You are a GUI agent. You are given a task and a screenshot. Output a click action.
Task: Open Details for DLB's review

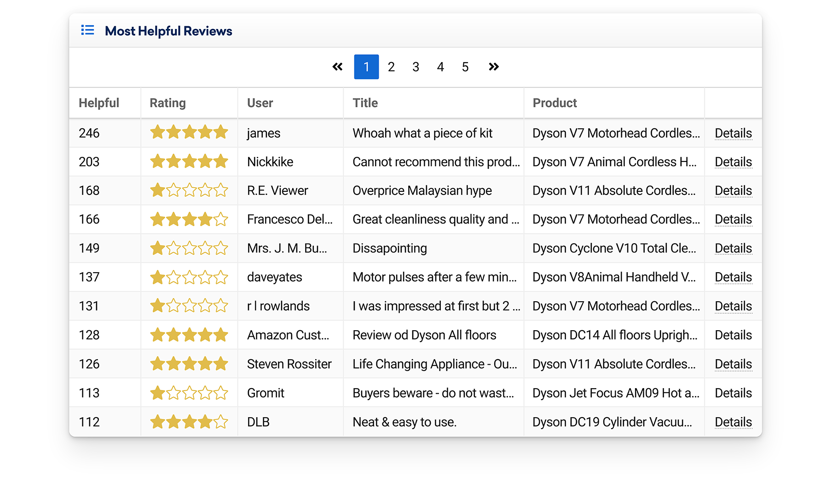coord(733,422)
